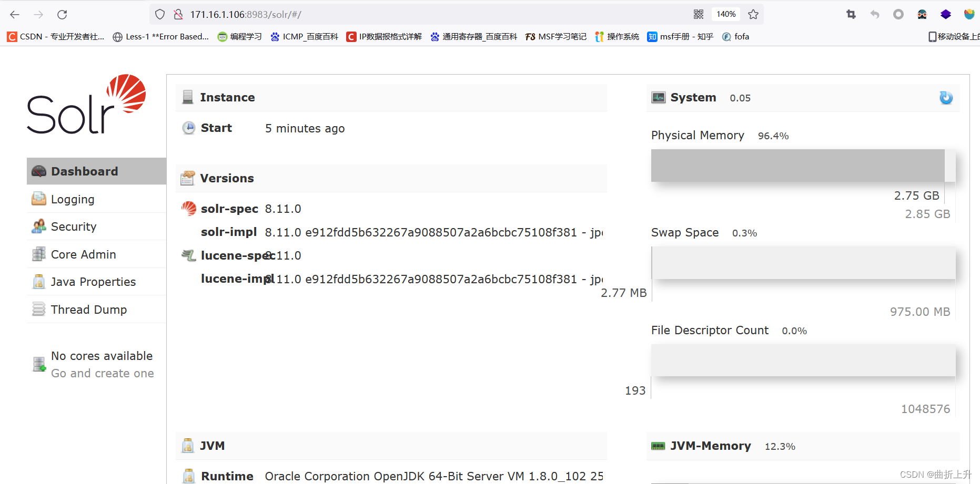Open the Core Admin menu item
Screen dimensions: 980x484
pos(97,254)
